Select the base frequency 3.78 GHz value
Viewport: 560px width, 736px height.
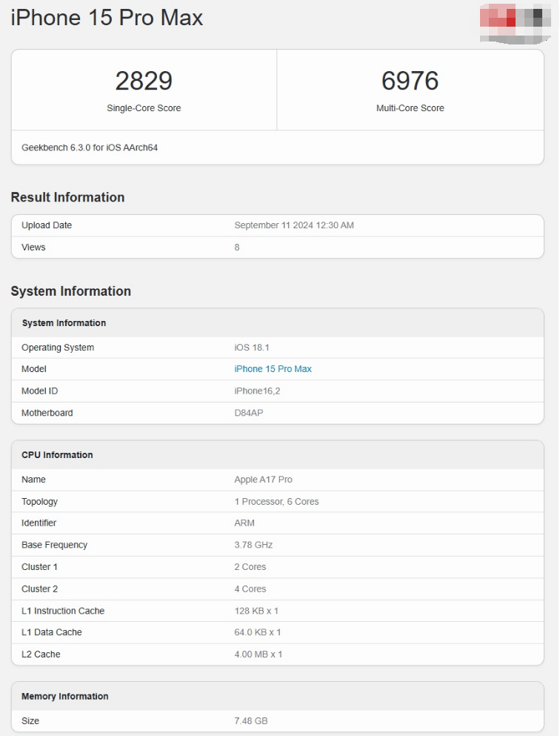click(x=253, y=545)
